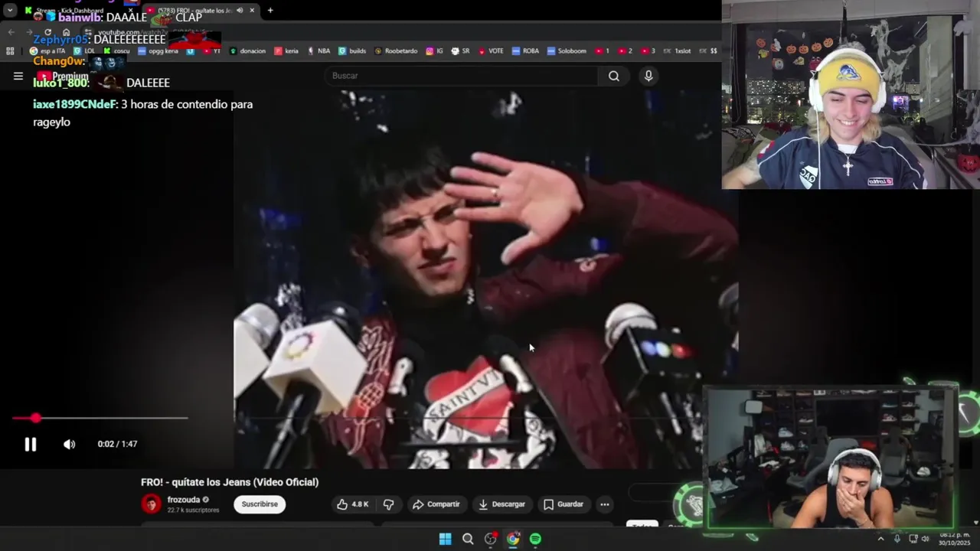Expand the tab search dropdown arrow
The image size is (980, 551).
[10, 10]
